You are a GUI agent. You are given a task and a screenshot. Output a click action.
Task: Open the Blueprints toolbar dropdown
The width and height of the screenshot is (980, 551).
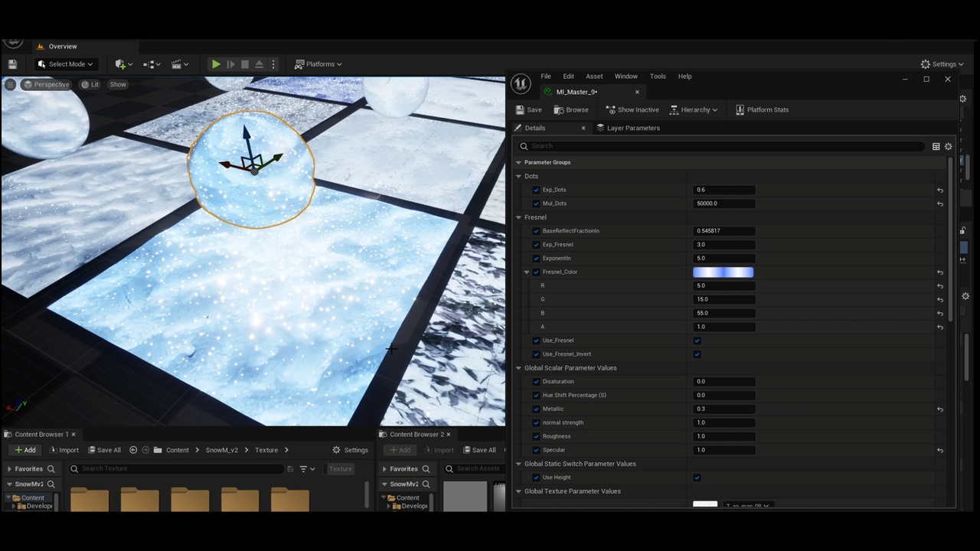[x=152, y=64]
